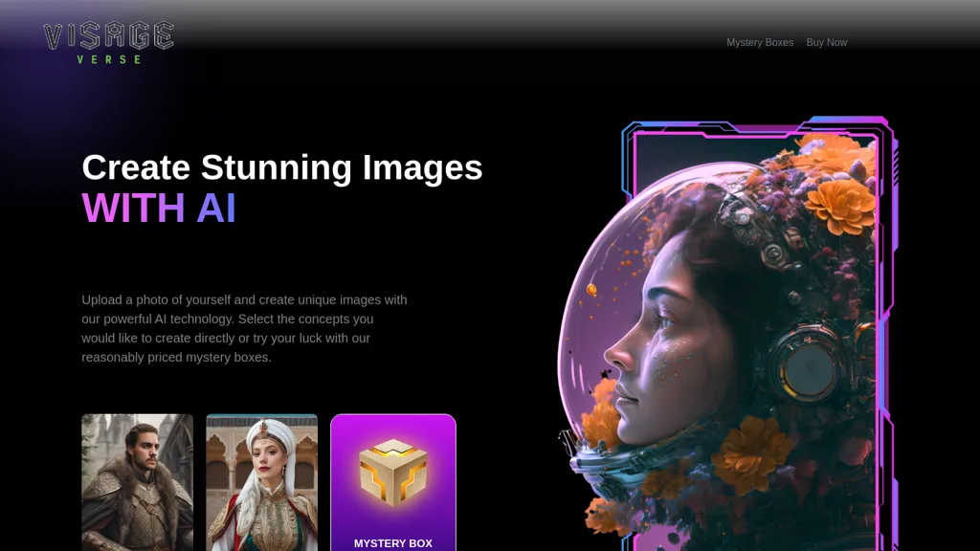Click the golden cube mystery box icon

click(x=393, y=473)
